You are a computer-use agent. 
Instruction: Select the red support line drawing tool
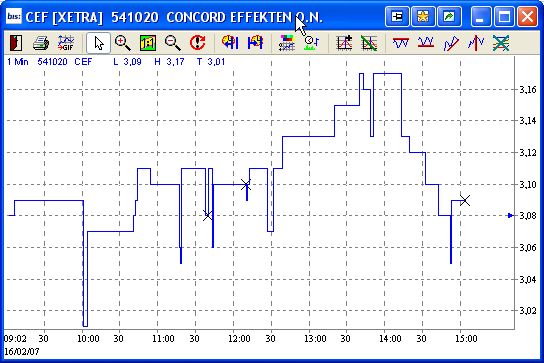click(426, 43)
